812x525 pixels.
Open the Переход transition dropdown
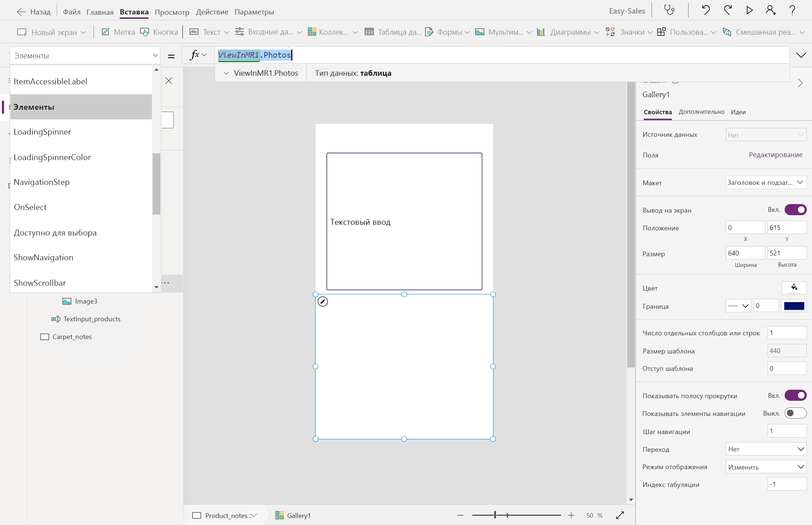(766, 449)
